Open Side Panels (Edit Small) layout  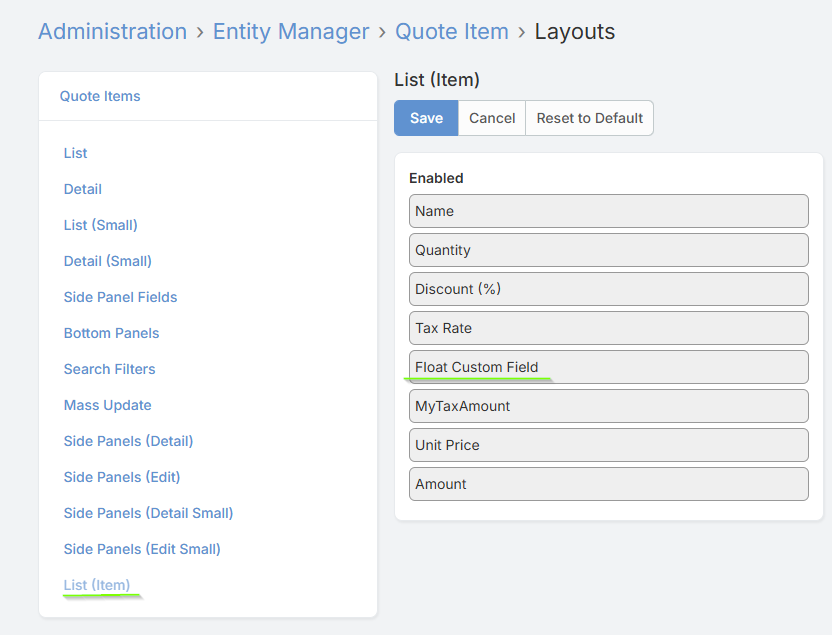point(142,549)
